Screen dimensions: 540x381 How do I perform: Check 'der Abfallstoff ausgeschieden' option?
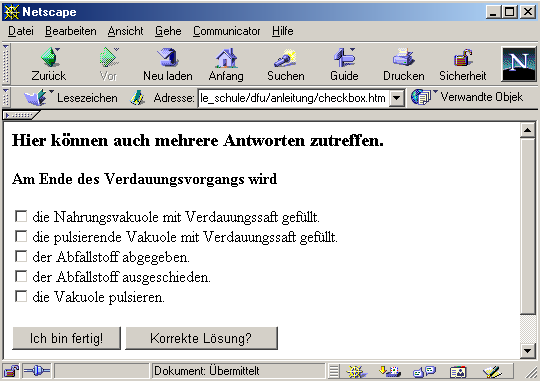click(x=21, y=276)
